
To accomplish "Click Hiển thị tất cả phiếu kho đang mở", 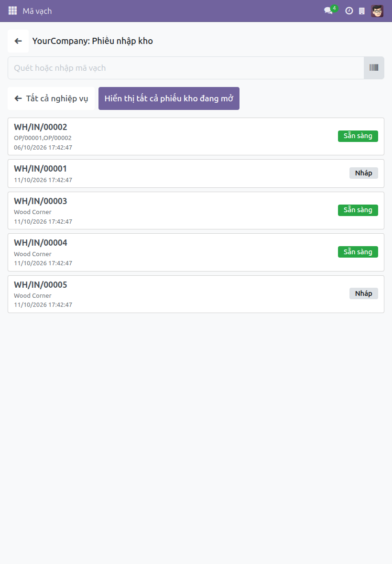I will click(x=169, y=98).
